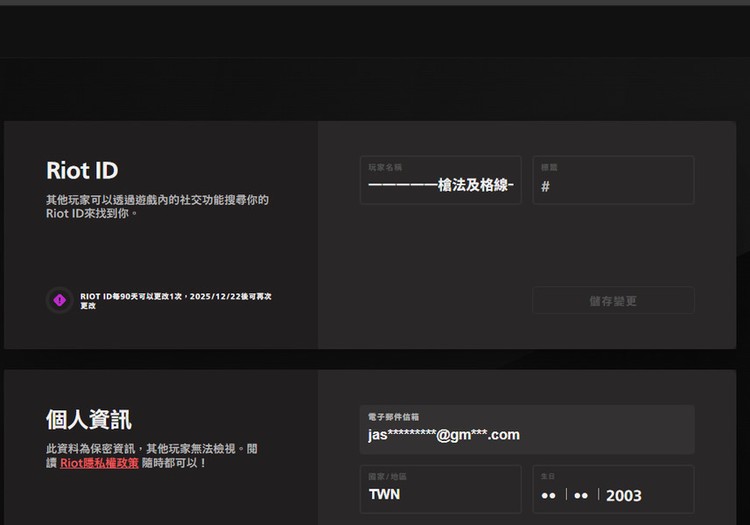Click the 生日 birthday label

click(547, 477)
